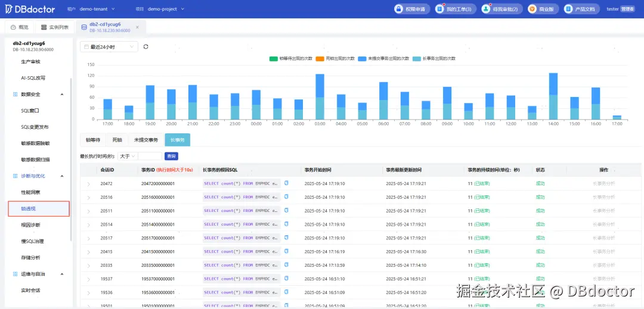Switch to the 概览 tab

pos(19,27)
